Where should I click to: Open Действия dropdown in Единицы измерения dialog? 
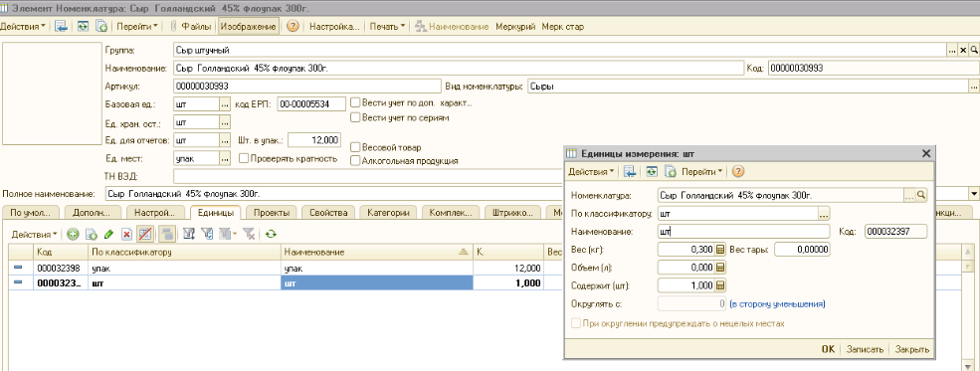click(x=591, y=171)
